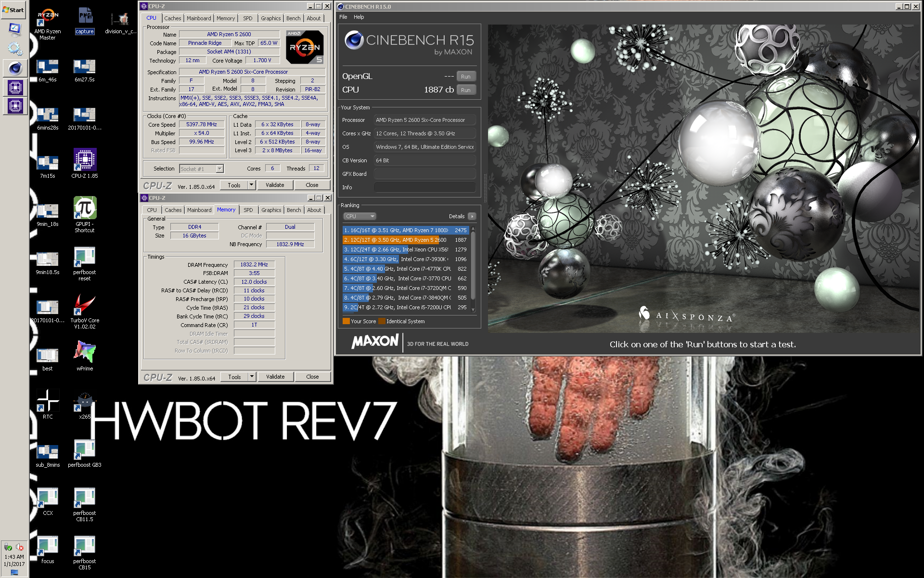
Task: Open the AMD Ryzen Master desktop icon
Action: [x=47, y=23]
